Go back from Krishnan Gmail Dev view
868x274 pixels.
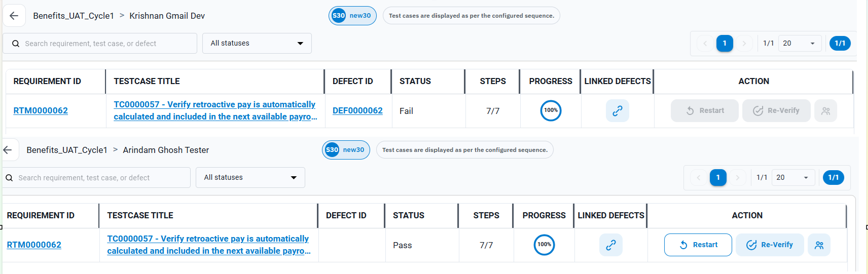14,16
